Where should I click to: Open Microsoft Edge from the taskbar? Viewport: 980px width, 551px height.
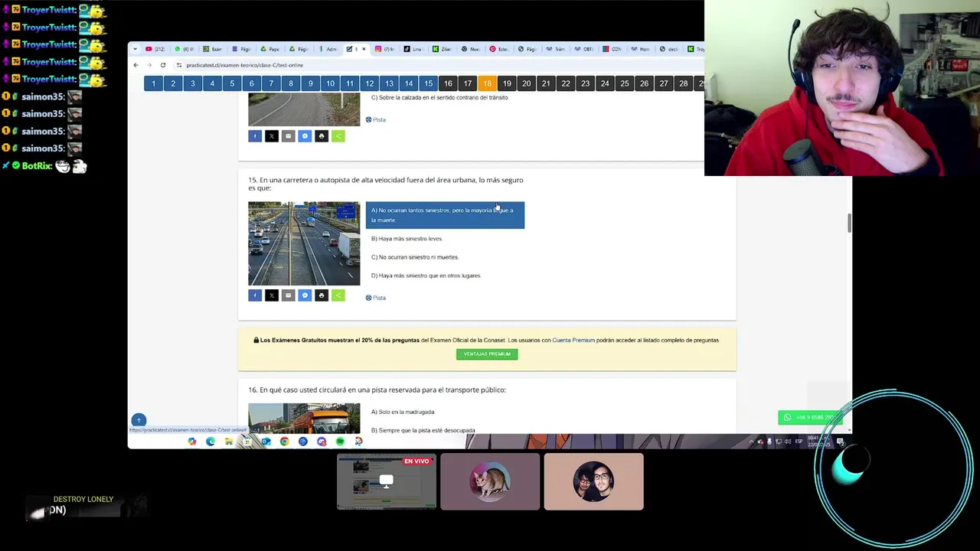[x=211, y=442]
